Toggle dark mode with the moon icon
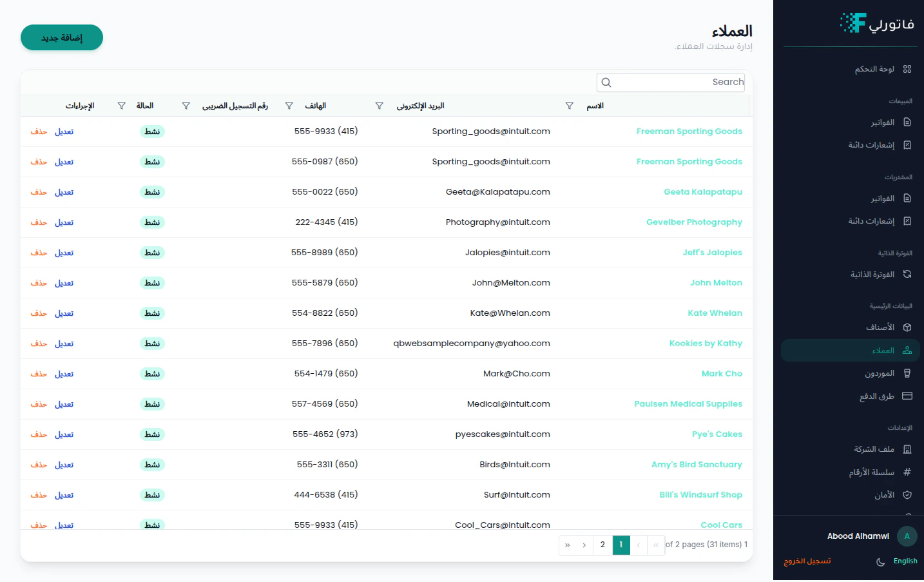This screenshot has height=582, width=924. (x=880, y=562)
